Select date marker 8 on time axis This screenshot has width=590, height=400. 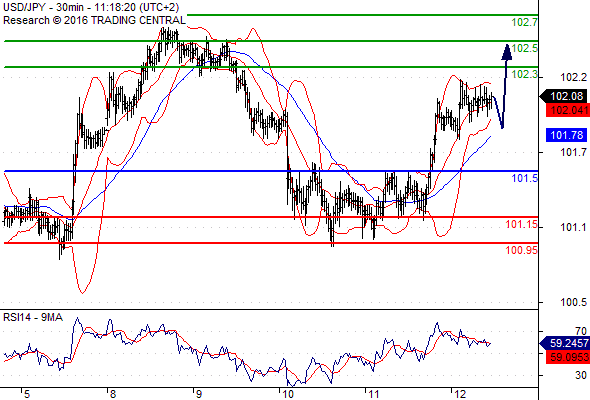113,394
